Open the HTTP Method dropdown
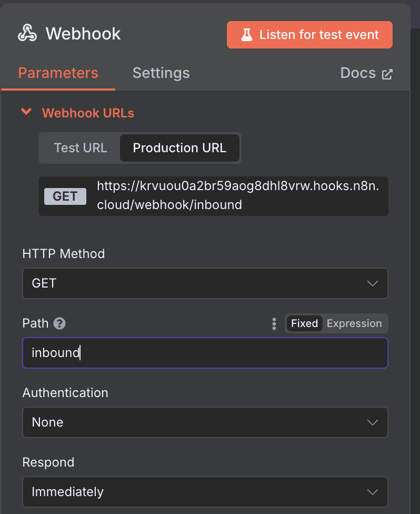This screenshot has height=514, width=420. [205, 283]
